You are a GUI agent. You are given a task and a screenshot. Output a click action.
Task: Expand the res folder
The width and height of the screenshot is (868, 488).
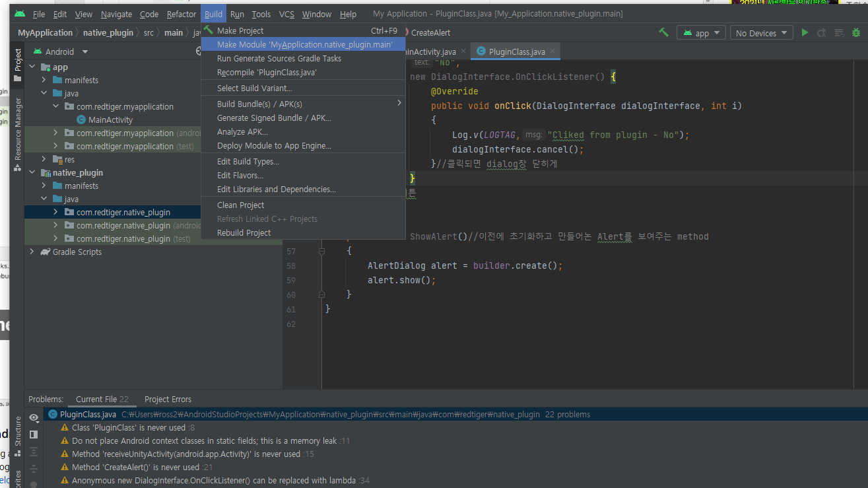click(44, 159)
